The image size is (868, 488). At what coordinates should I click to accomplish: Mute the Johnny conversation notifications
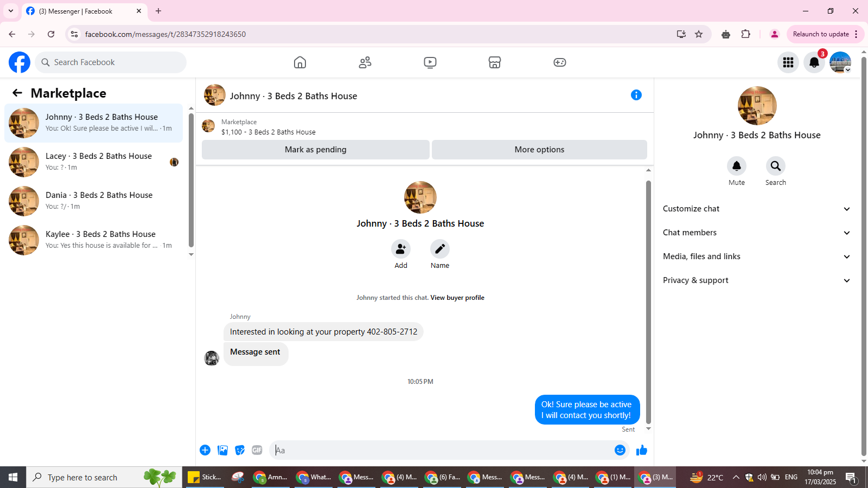pyautogui.click(x=737, y=166)
